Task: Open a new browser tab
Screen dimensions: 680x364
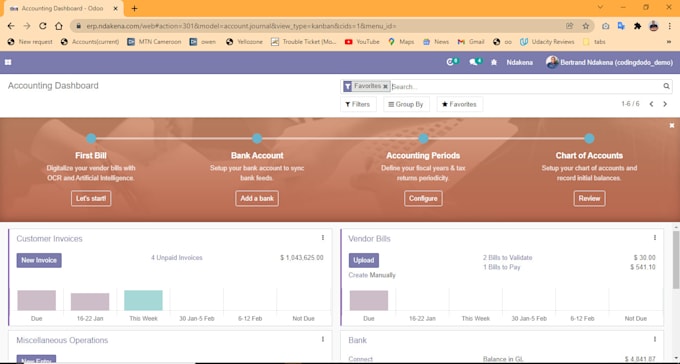Action: pos(134,8)
